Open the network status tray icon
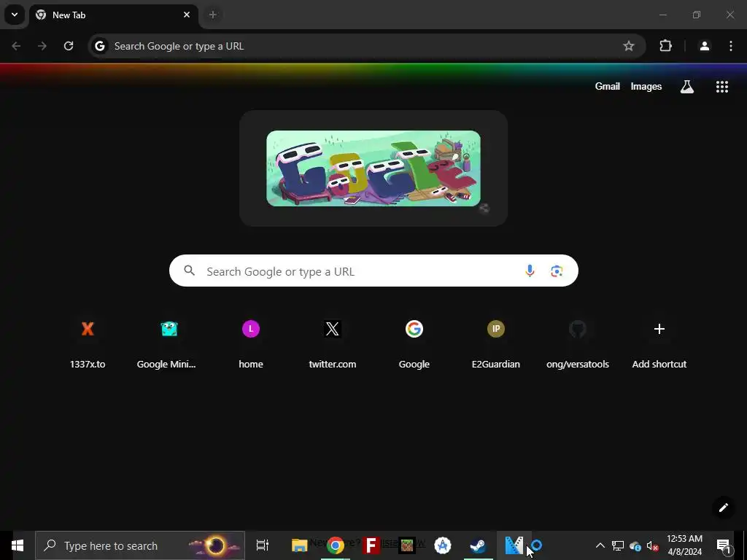 [618, 545]
